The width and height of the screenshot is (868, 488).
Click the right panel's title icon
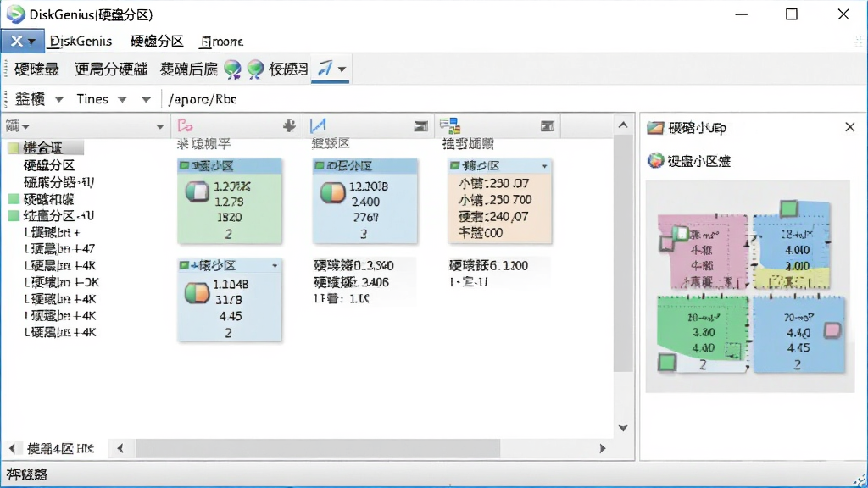point(655,128)
